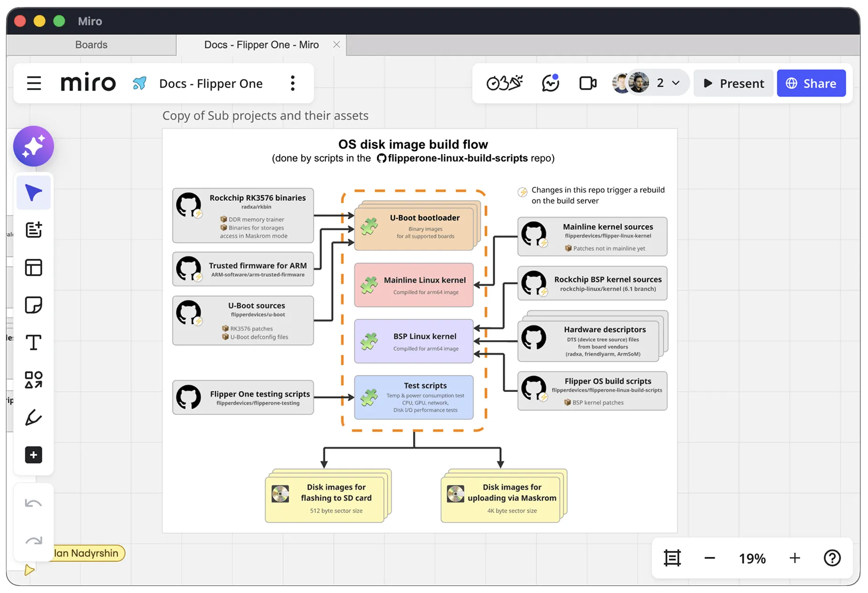Select the Flipper OS build scripts card
The height and width of the screenshot is (593, 868).
pyautogui.click(x=593, y=391)
